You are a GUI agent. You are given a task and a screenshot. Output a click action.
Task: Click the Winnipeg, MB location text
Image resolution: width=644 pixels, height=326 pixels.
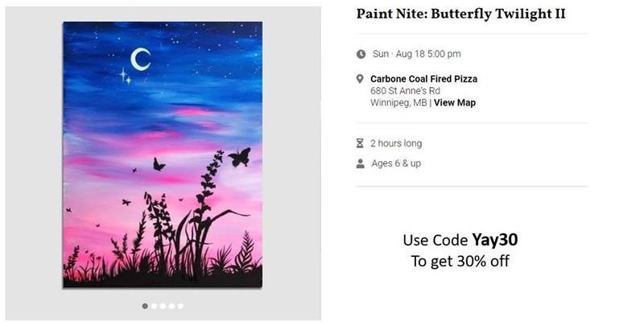pyautogui.click(x=398, y=103)
